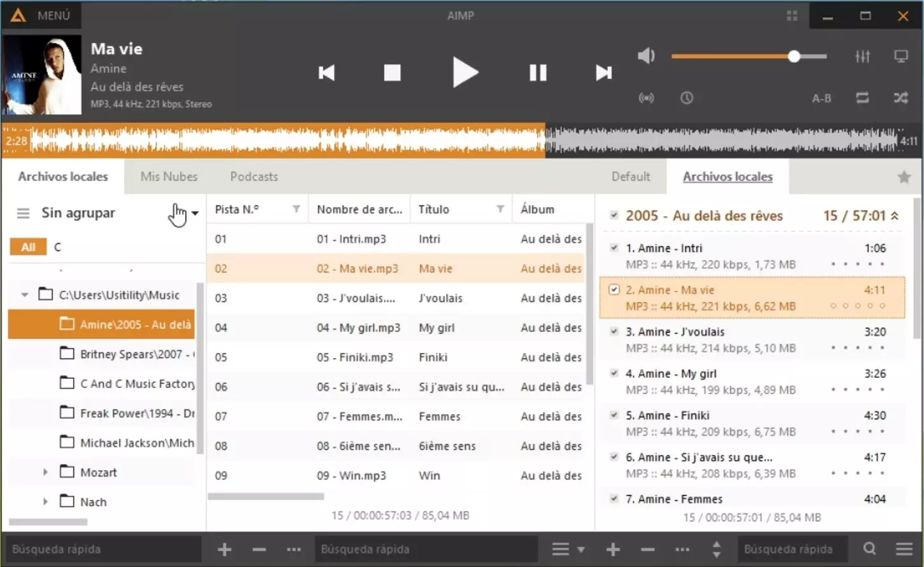Skip to the previous track
The height and width of the screenshot is (567, 924).
(327, 73)
